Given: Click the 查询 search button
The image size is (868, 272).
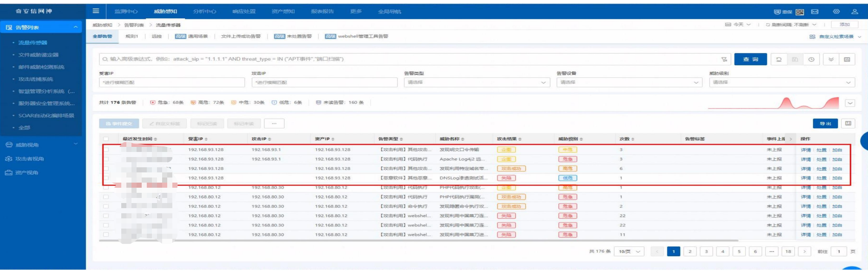Looking at the screenshot, I should coord(751,59).
